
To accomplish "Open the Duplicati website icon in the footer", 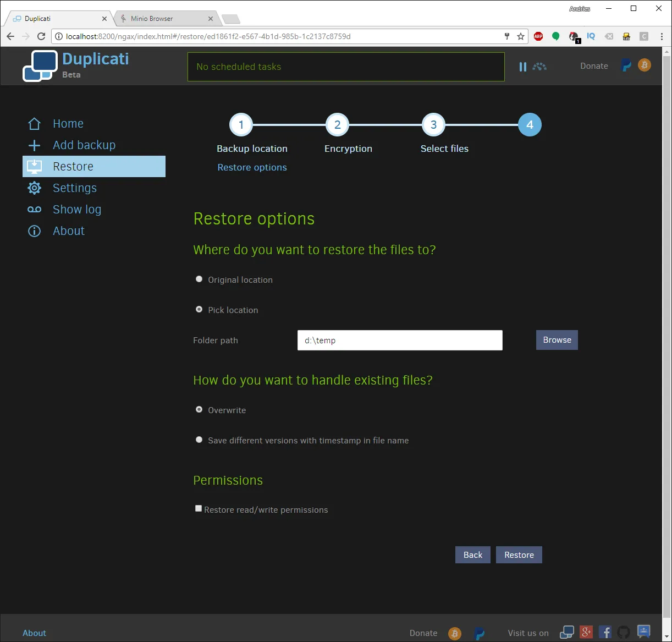I will [566, 633].
